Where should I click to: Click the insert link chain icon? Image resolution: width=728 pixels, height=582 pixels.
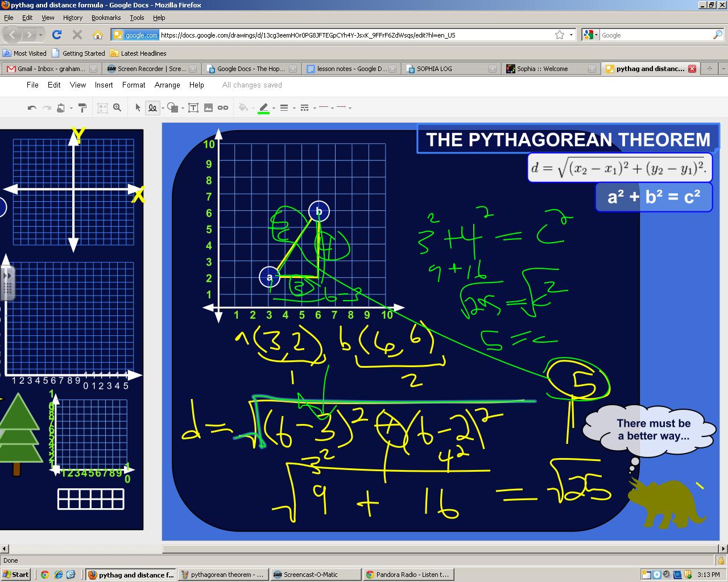223,107
